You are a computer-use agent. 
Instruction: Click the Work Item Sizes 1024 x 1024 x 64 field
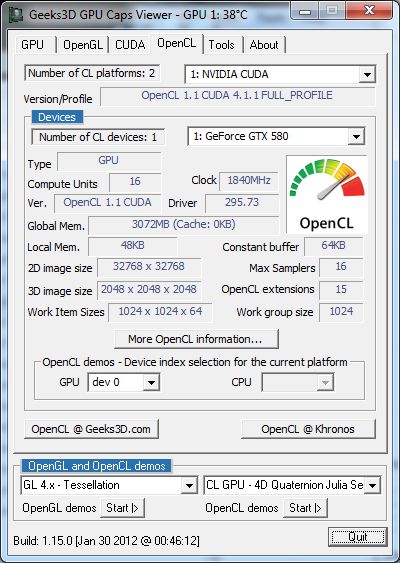(160, 312)
